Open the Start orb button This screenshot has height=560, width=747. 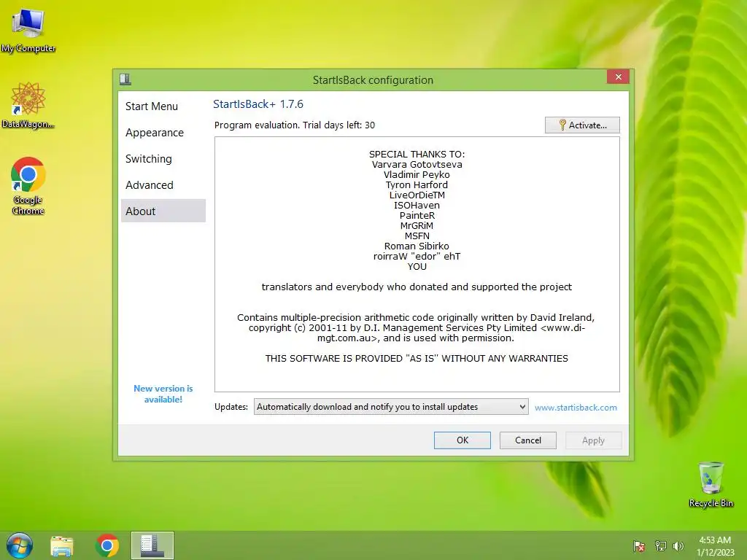(20, 545)
